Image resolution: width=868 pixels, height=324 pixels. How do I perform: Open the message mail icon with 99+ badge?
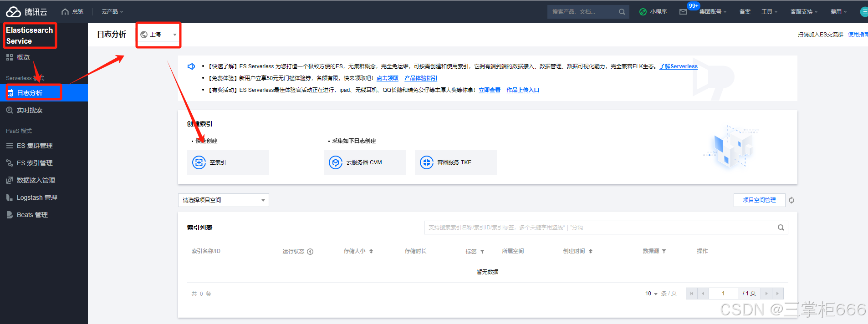tap(683, 12)
